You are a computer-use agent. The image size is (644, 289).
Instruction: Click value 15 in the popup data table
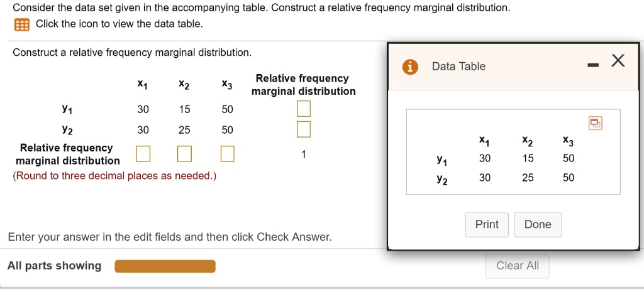click(528, 158)
